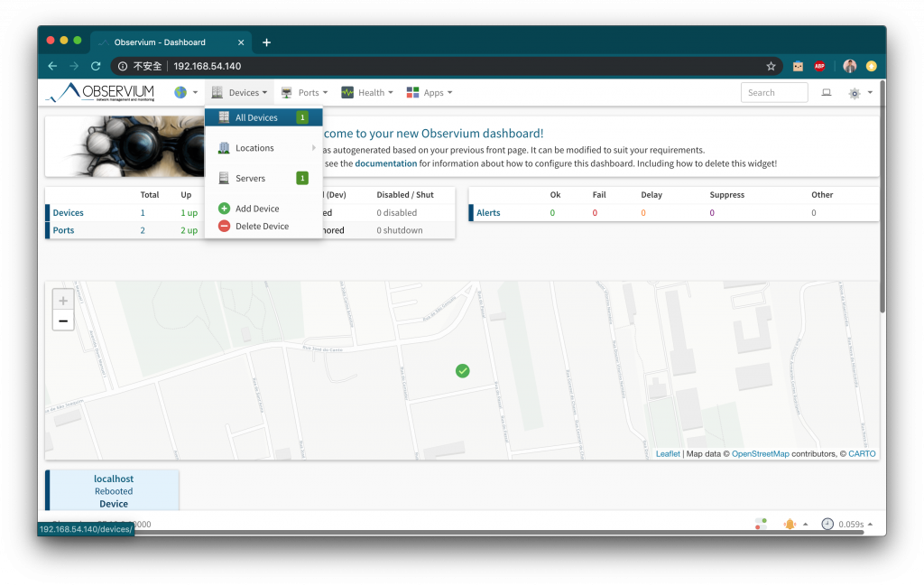Click the alert bell icon in footer
This screenshot has height=586, width=924.
[x=790, y=524]
